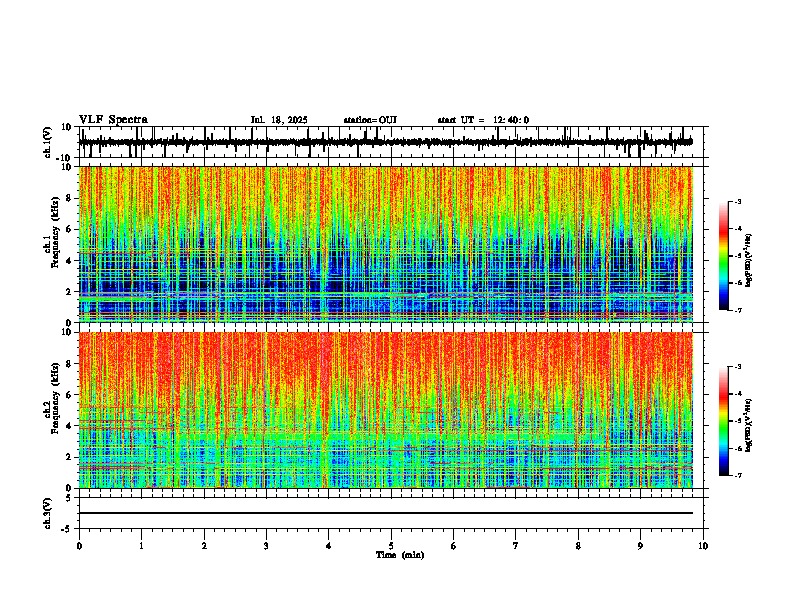Click the "-7" label on ch.1 color bar
Image resolution: width=792 pixels, height=612 pixels.
point(737,310)
